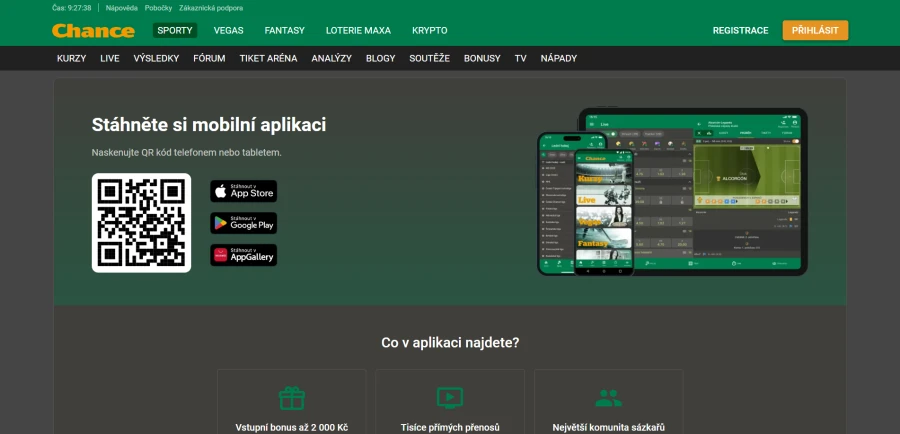This screenshot has width=900, height=434.
Task: Open the KURZY menu item
Action: pyautogui.click(x=72, y=58)
